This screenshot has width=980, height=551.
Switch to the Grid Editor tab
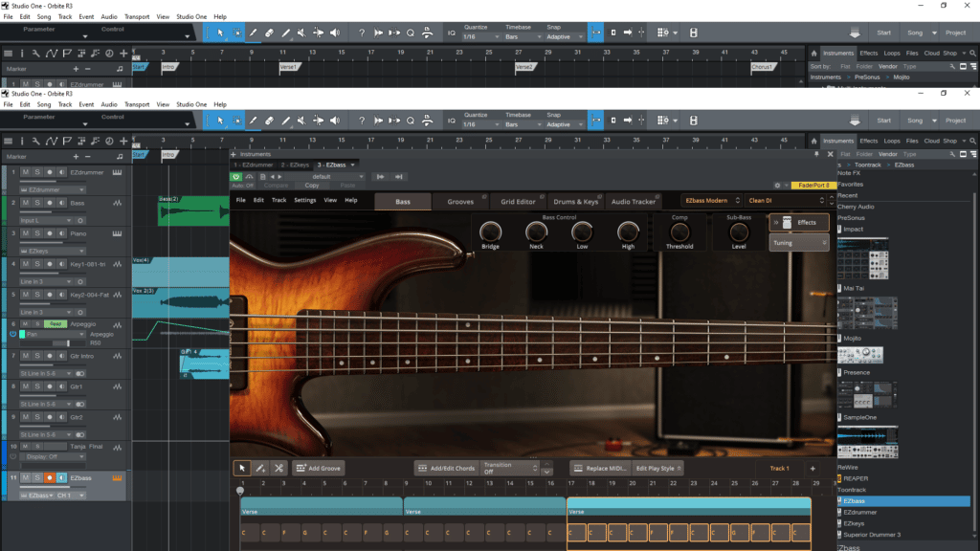click(518, 202)
